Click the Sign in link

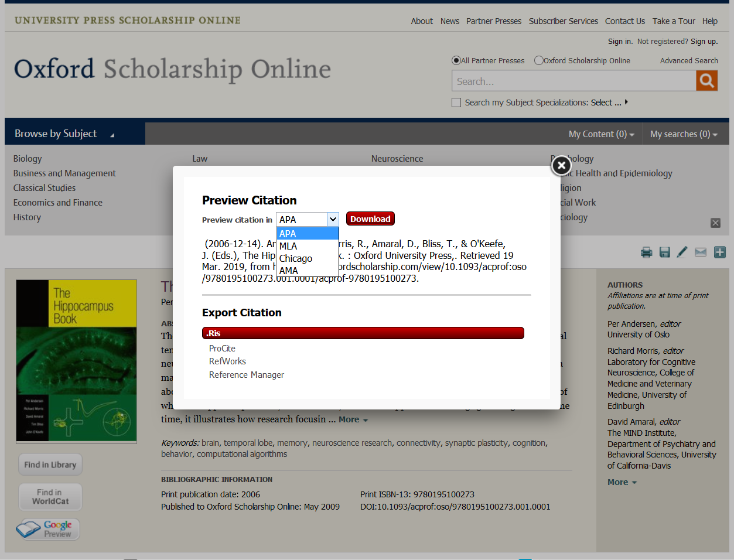pyautogui.click(x=620, y=42)
